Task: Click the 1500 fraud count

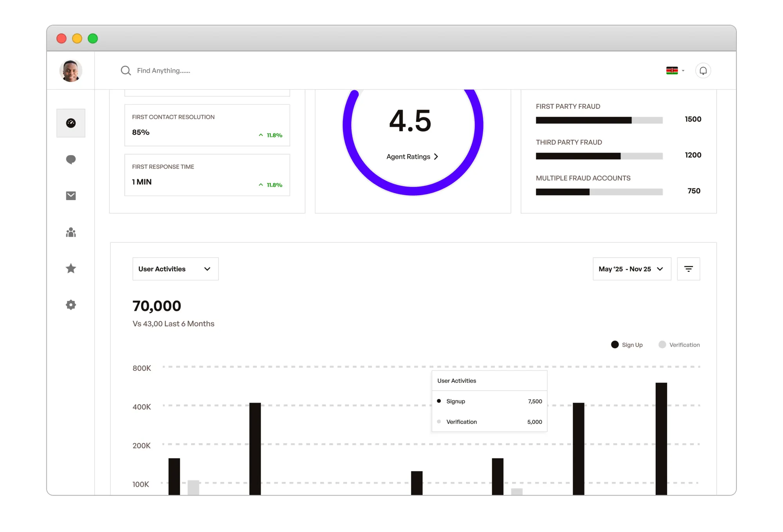Action: [x=693, y=119]
